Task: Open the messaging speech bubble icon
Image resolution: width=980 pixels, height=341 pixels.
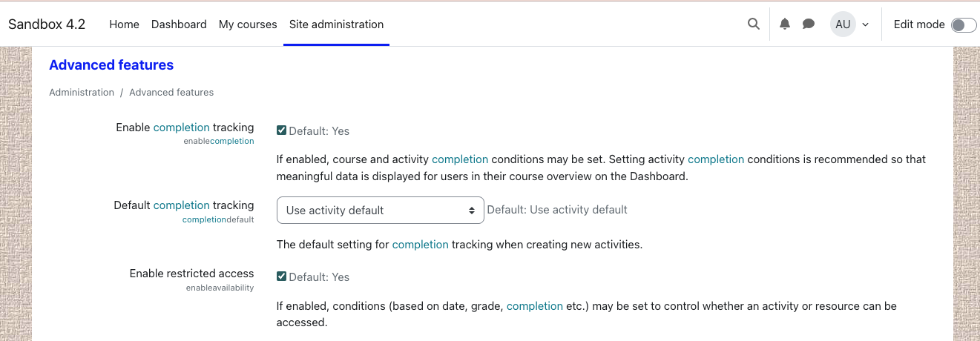Action: point(809,24)
